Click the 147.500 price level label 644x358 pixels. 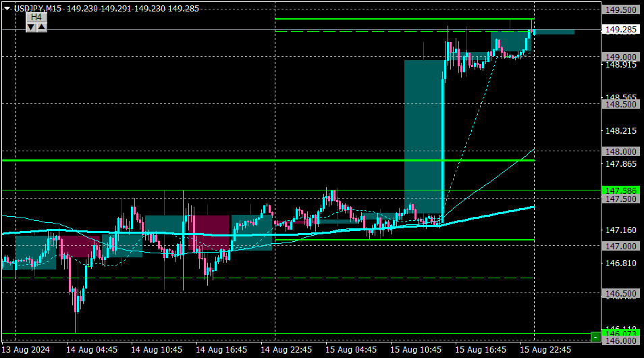[621, 199]
